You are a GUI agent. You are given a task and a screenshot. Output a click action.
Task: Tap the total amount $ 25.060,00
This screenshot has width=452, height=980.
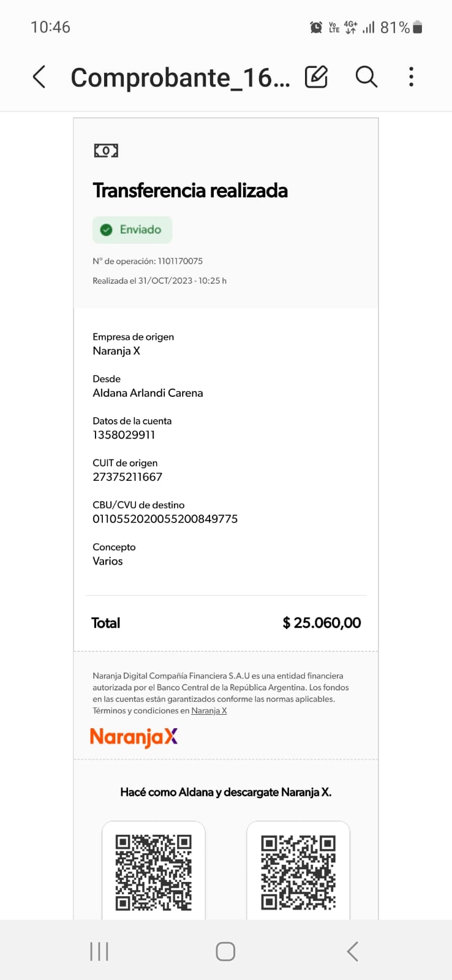[322, 623]
